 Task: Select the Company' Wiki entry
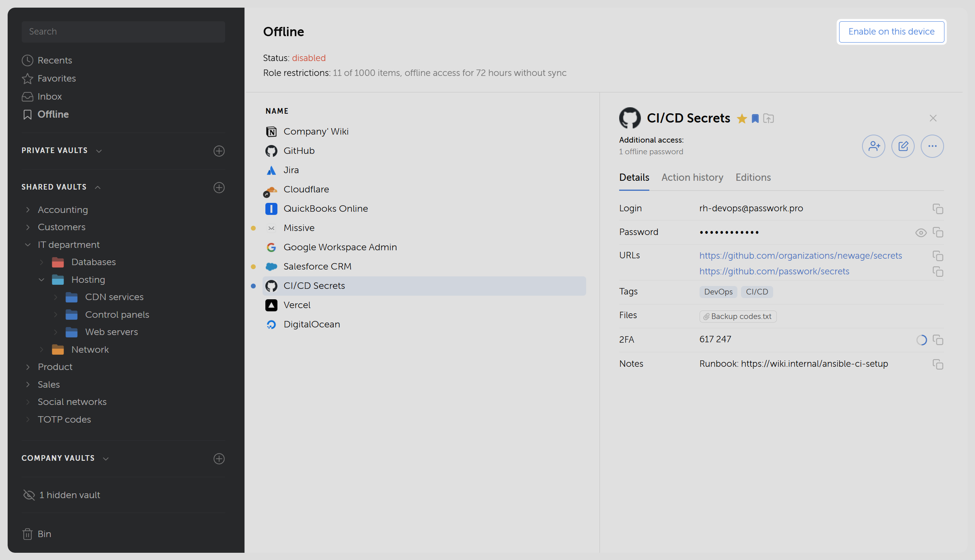pos(424,131)
